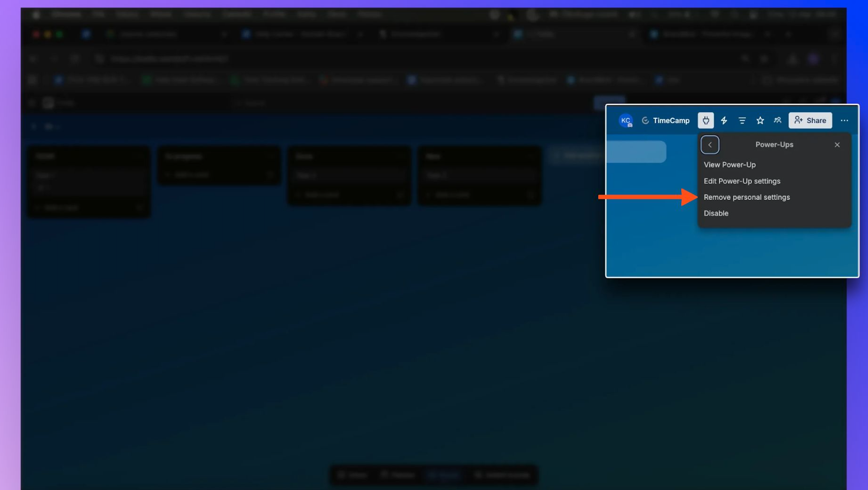Star this board
868x490 pixels.
pyautogui.click(x=760, y=120)
